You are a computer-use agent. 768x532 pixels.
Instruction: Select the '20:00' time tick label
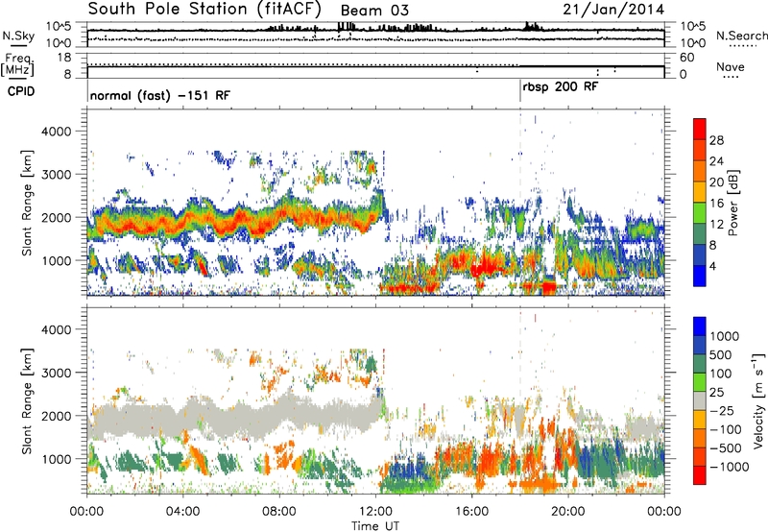567,512
